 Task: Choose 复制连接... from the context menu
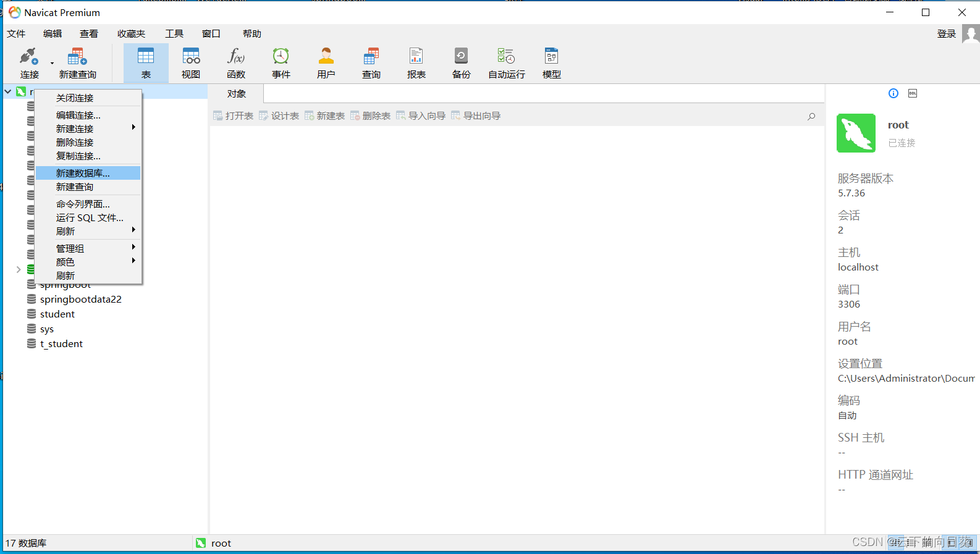point(88,156)
